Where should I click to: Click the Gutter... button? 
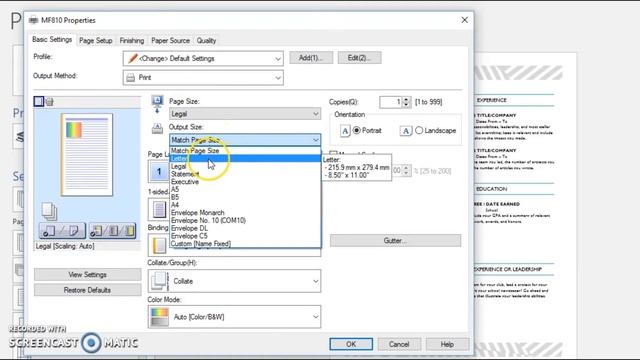(x=396, y=240)
